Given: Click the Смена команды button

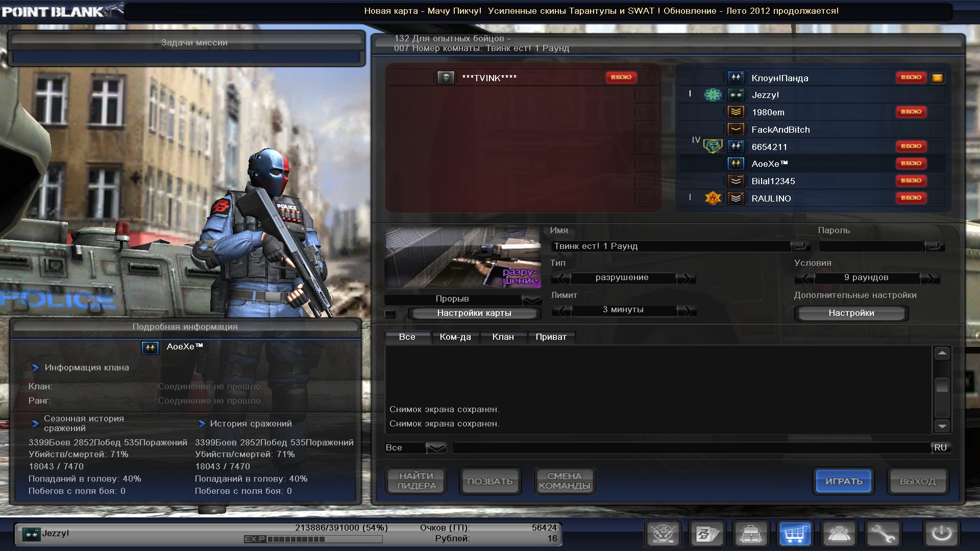Looking at the screenshot, I should 564,481.
